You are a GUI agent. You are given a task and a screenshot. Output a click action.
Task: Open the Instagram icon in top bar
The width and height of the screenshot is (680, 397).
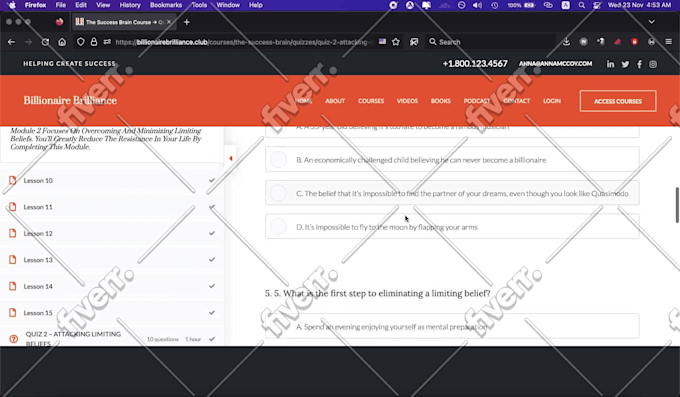coord(653,64)
